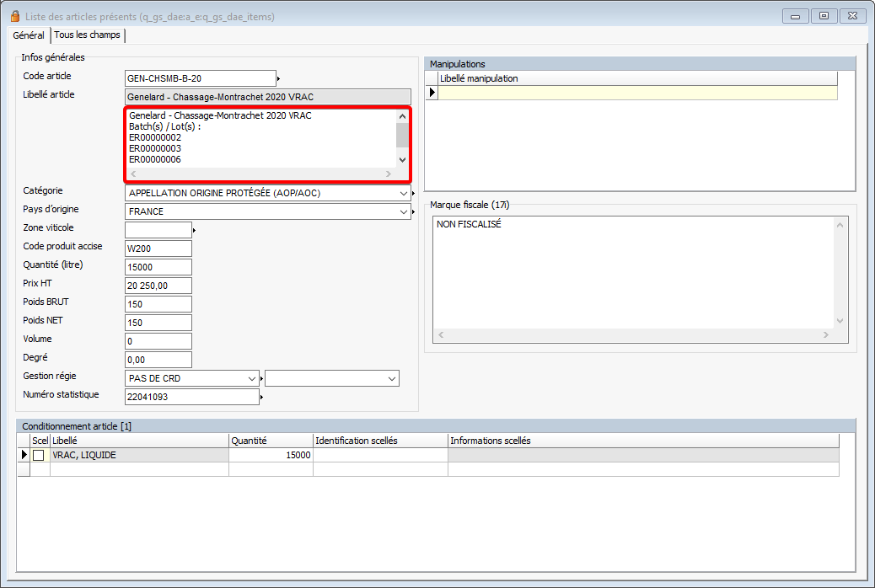This screenshot has height=588, width=875.
Task: Click the Quantité (litre) input field
Action: [x=158, y=267]
